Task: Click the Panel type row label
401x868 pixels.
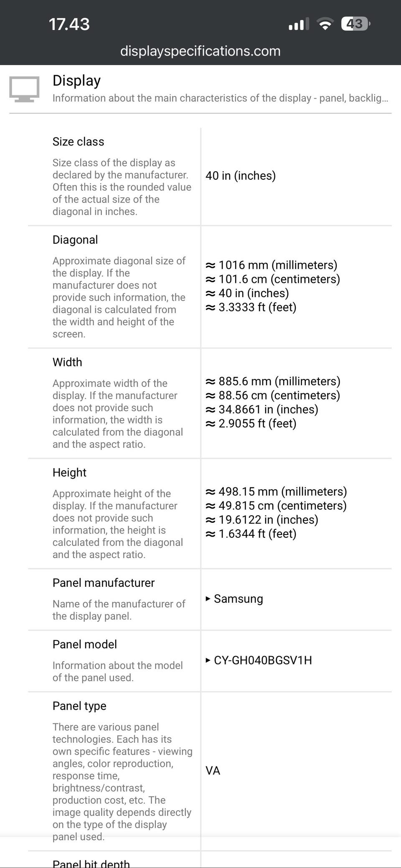Action: [x=79, y=706]
